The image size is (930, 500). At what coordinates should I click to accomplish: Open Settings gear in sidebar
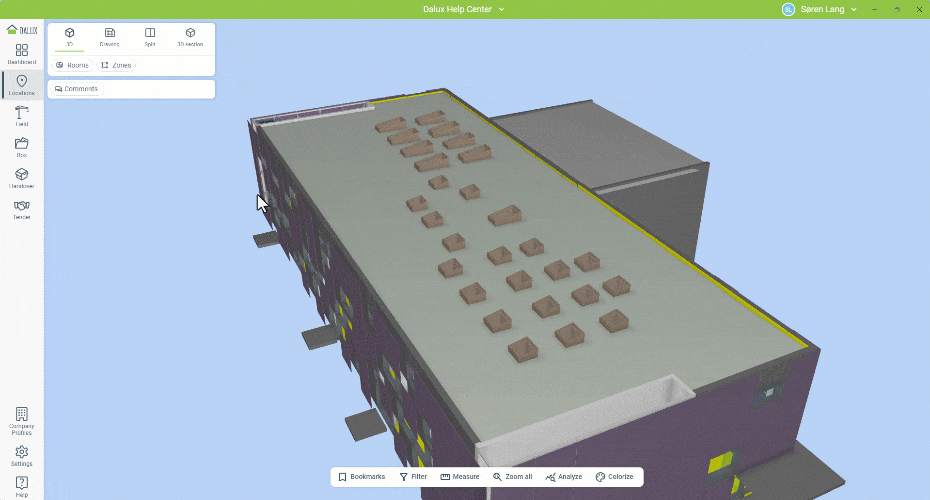[x=21, y=455]
